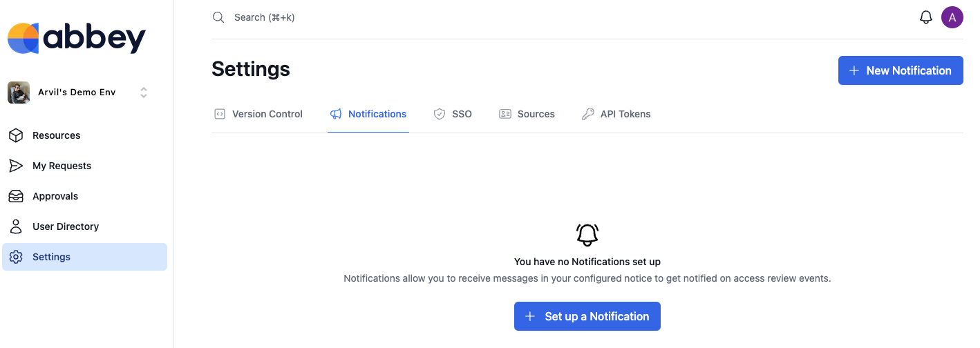Click the search magnifier icon

point(218,17)
